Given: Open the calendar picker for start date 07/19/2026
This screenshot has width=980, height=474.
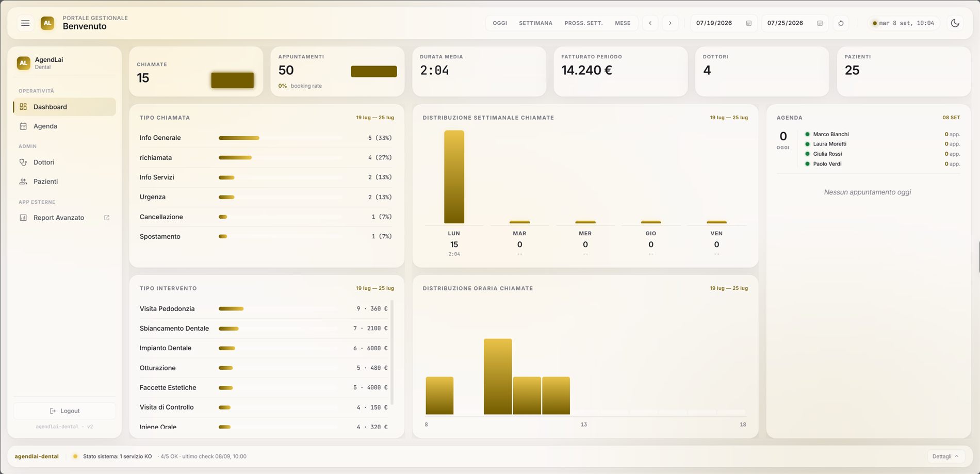Looking at the screenshot, I should 749,23.
